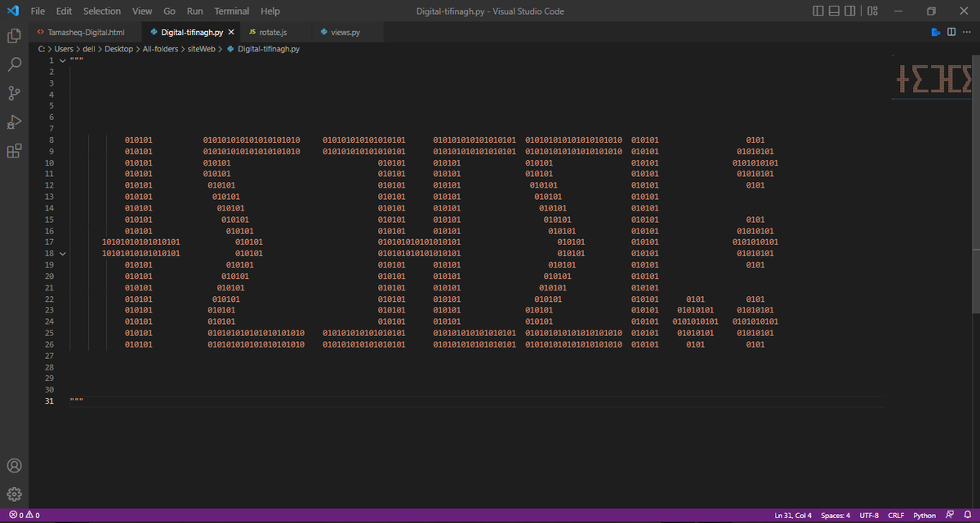Toggle the bottom panel layout icon
This screenshot has width=980, height=523.
[x=835, y=11]
